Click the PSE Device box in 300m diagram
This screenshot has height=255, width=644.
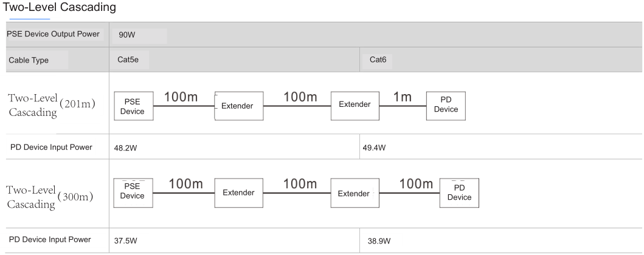tap(133, 192)
